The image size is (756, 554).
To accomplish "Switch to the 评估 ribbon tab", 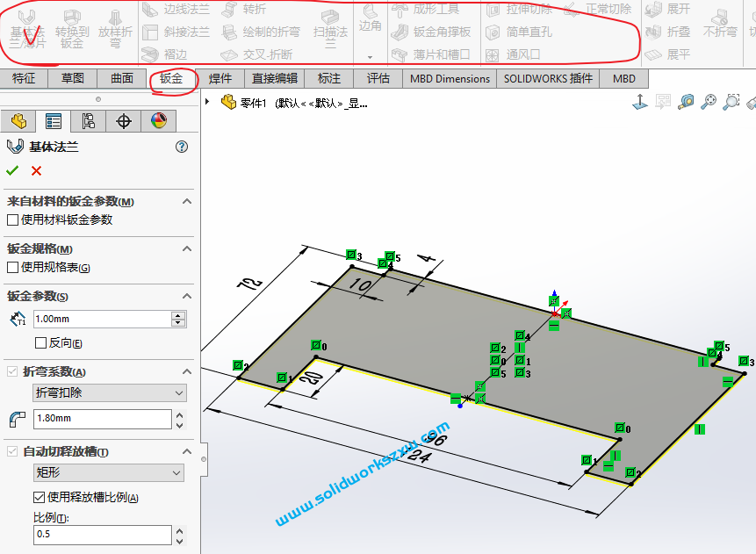I will pos(378,78).
